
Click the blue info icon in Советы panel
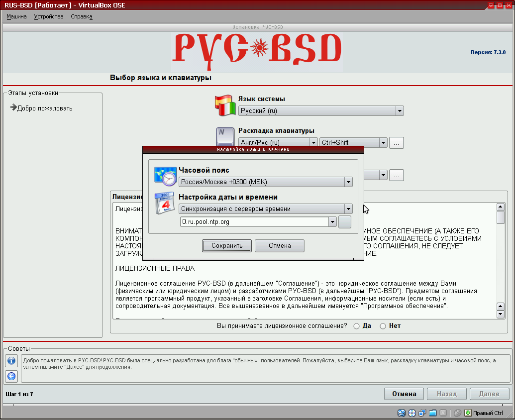(x=11, y=361)
